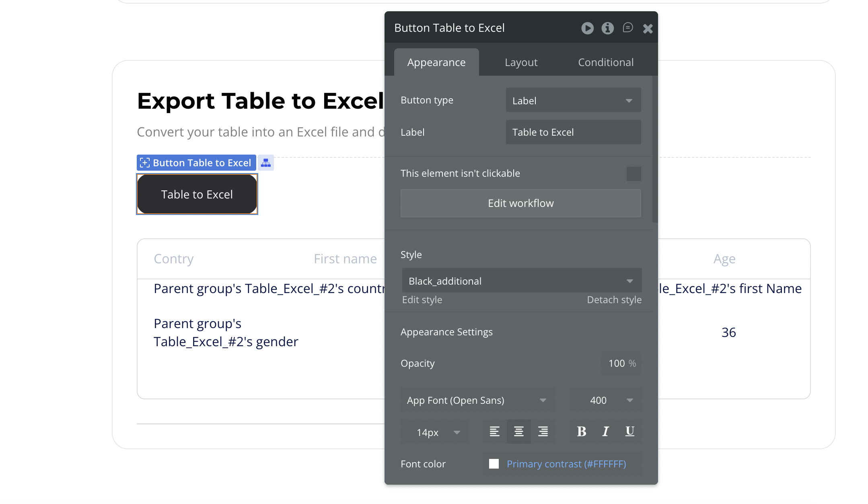Click the Detach style link
The height and width of the screenshot is (504, 868).
(614, 300)
